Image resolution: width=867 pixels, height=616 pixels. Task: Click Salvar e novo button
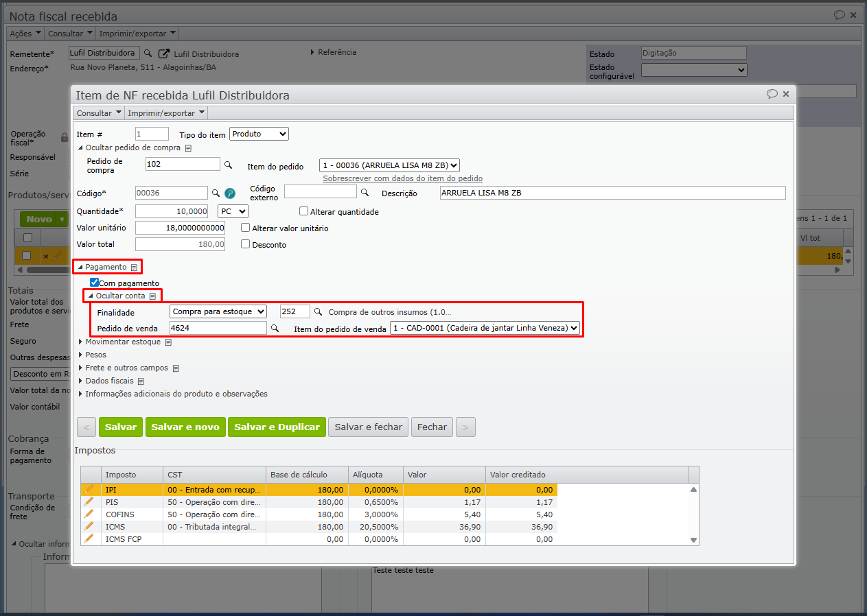pyautogui.click(x=185, y=427)
